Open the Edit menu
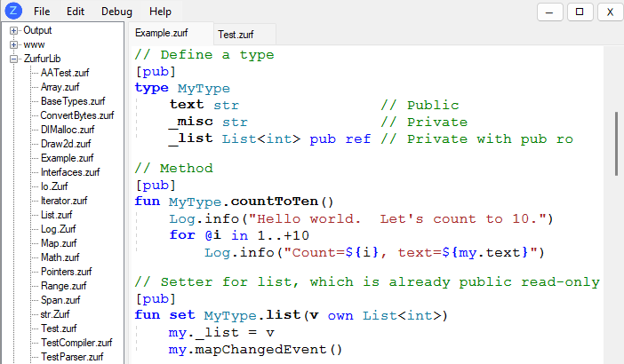This screenshot has height=364, width=624. click(x=76, y=12)
